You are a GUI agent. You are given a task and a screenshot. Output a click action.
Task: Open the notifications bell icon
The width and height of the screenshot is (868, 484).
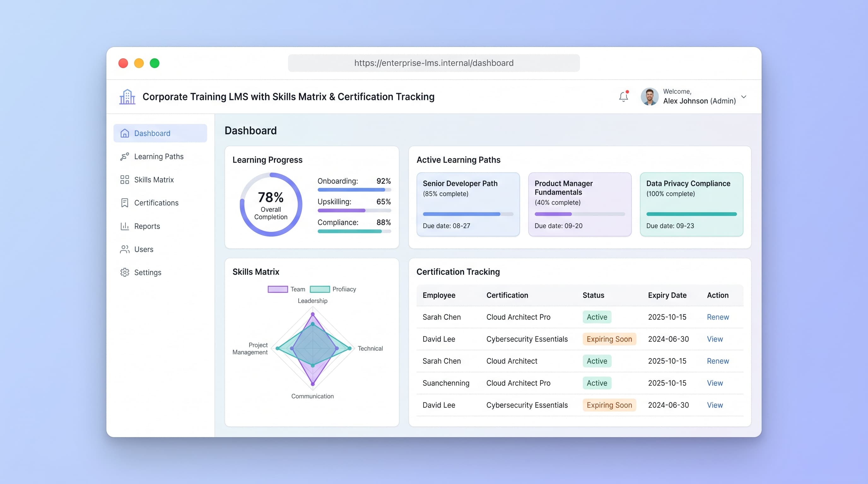tap(623, 97)
